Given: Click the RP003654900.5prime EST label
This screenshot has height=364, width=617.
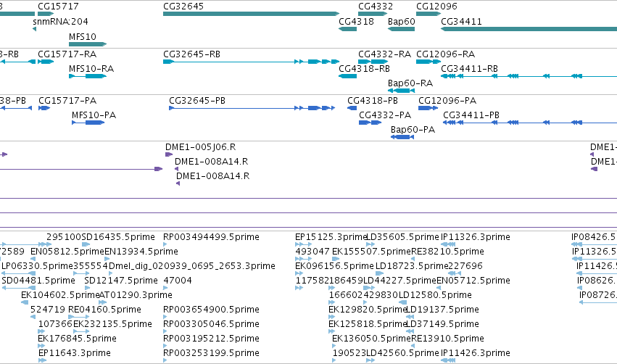Looking at the screenshot, I should tap(211, 310).
